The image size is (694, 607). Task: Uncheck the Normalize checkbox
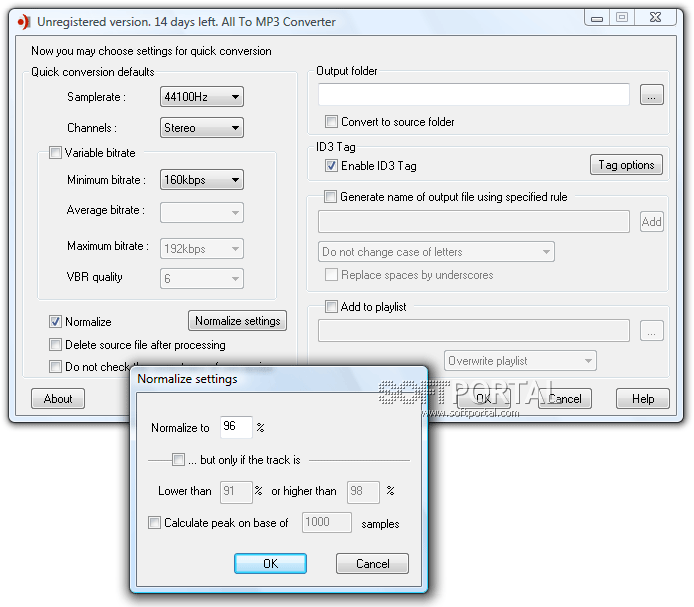pos(55,321)
